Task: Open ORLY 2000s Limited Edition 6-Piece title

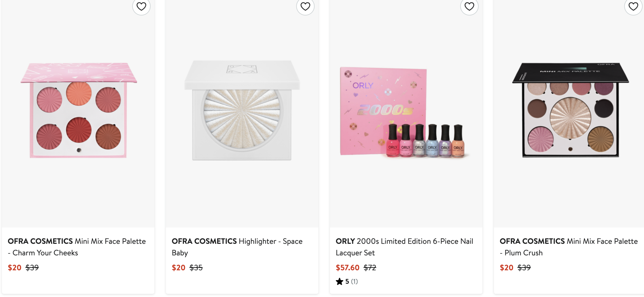Action: pyautogui.click(x=405, y=247)
